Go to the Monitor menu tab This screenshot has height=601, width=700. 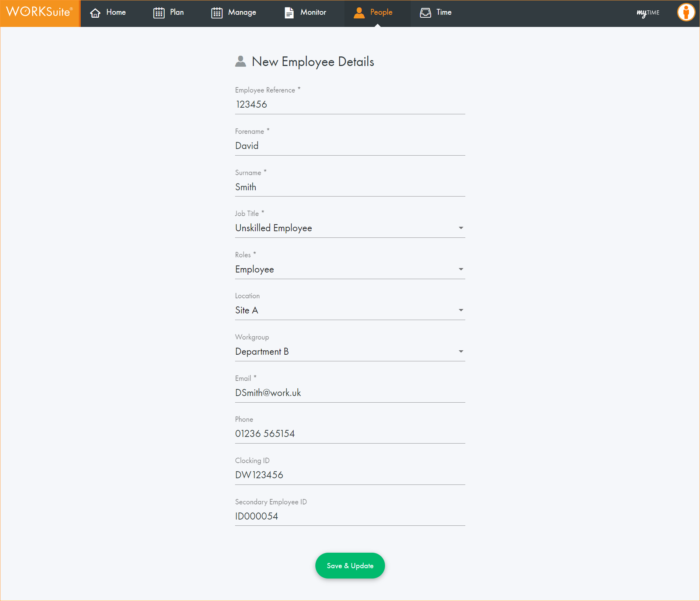[313, 13]
